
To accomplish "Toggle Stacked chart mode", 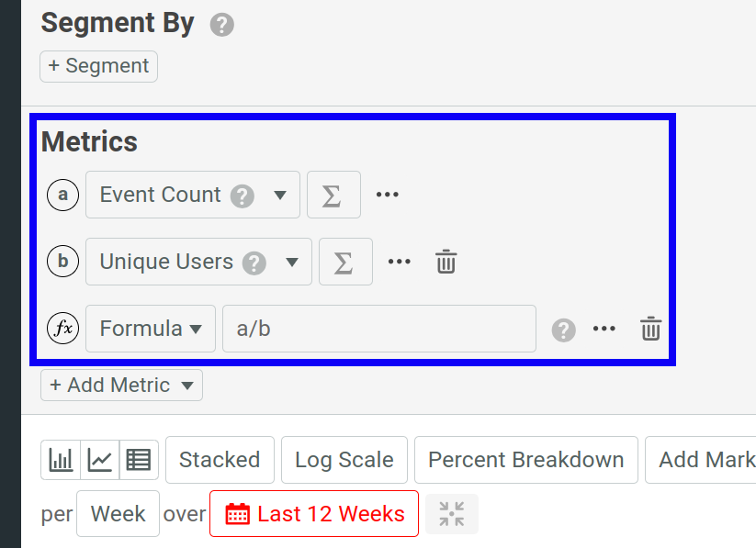I will click(x=220, y=460).
